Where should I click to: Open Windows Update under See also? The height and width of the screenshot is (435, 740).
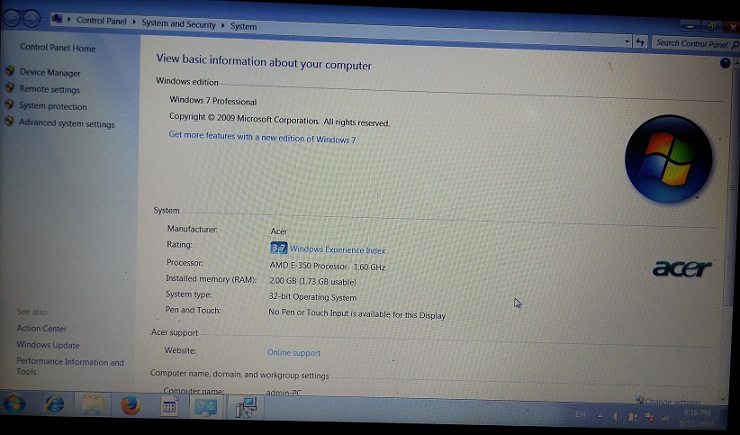(48, 345)
